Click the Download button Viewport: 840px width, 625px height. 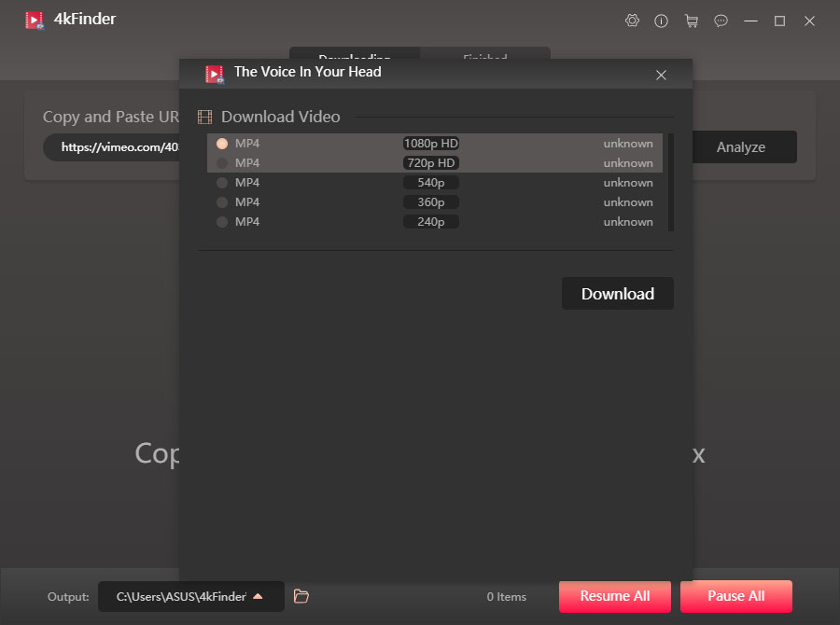(617, 293)
